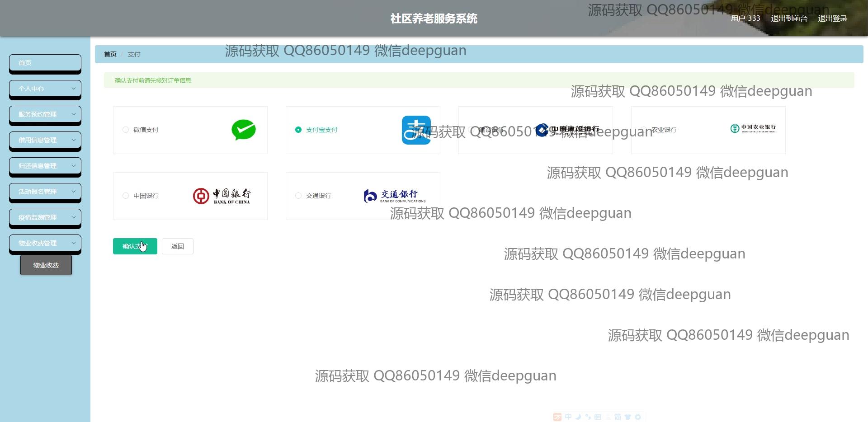Click the China Construction Bank logo
Screen dimensions: 868x422
point(567,130)
